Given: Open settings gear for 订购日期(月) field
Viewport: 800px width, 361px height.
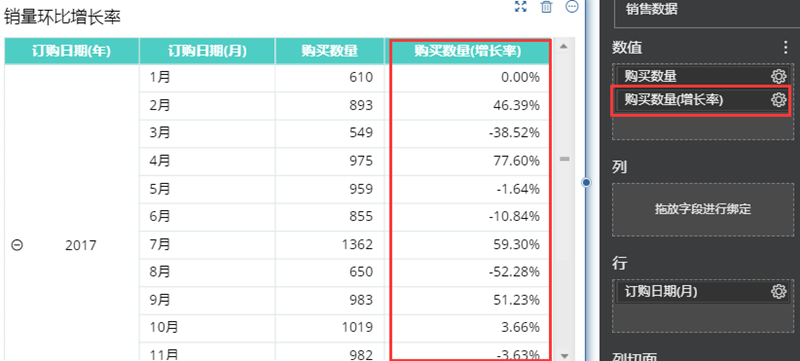Looking at the screenshot, I should [778, 292].
